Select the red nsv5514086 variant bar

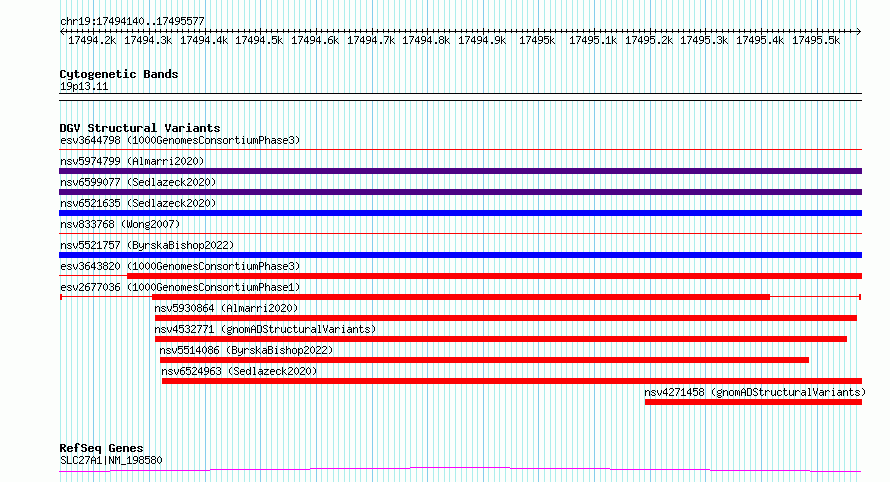[484, 360]
